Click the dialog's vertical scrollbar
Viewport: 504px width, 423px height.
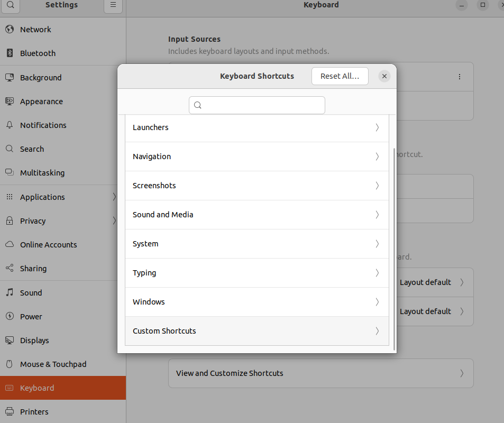tap(395, 249)
